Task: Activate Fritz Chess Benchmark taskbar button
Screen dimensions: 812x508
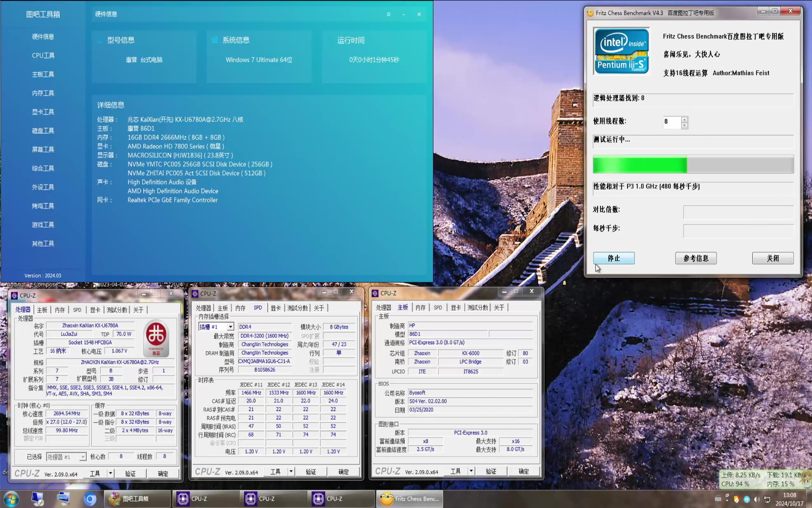Action: coord(410,499)
